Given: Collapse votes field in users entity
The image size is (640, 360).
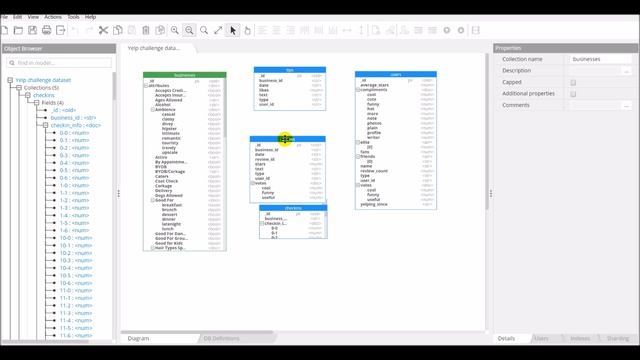Looking at the screenshot, I should click(x=358, y=185).
